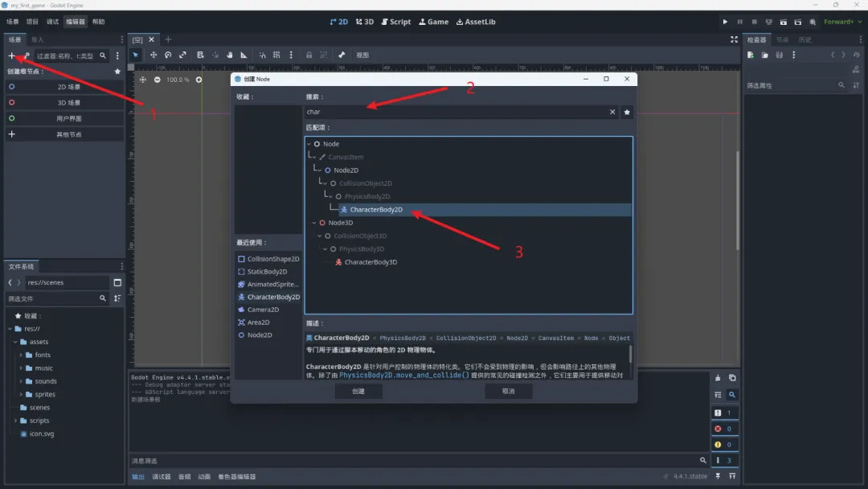Switch to the 3D workspace
The image size is (868, 489).
[365, 22]
